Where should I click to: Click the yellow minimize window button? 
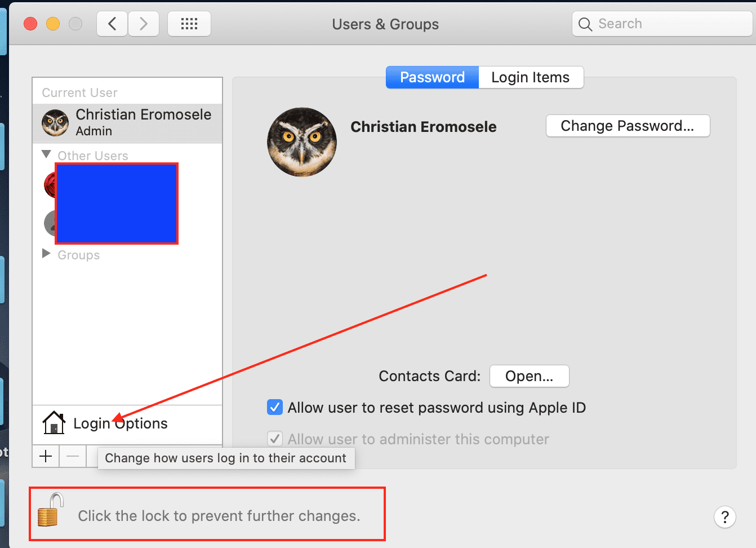tap(53, 24)
